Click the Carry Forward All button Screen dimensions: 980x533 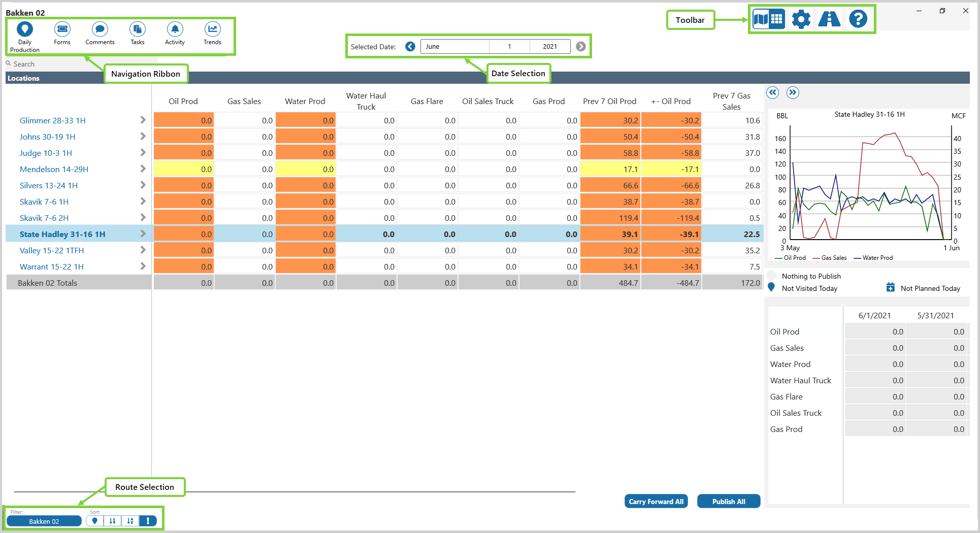pos(656,502)
